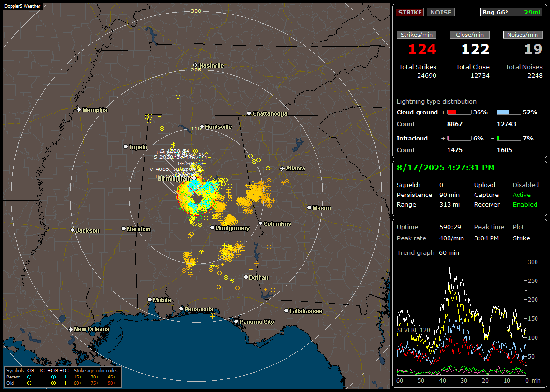The height and width of the screenshot is (392, 550).
Task: Click the Chattanooga city marker dot
Action: click(x=249, y=113)
